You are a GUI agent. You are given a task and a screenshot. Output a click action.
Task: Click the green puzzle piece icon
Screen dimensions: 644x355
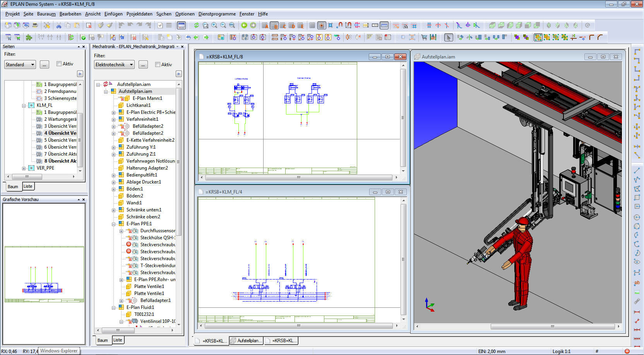[x=29, y=38]
